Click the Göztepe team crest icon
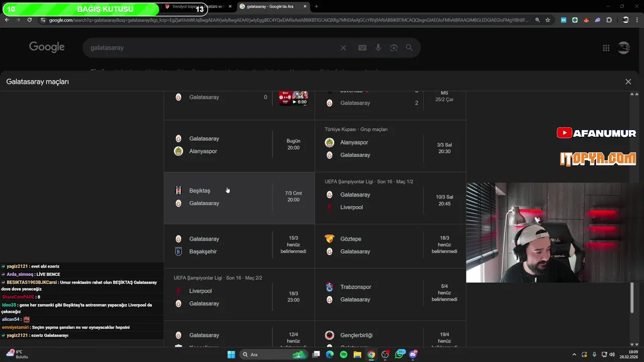The image size is (644, 362). point(330,239)
